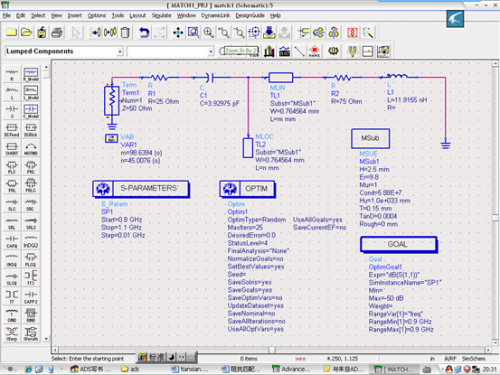Screen dimensions: 500x375
Task: Click the palette scroll down arrow
Action: click(46, 339)
